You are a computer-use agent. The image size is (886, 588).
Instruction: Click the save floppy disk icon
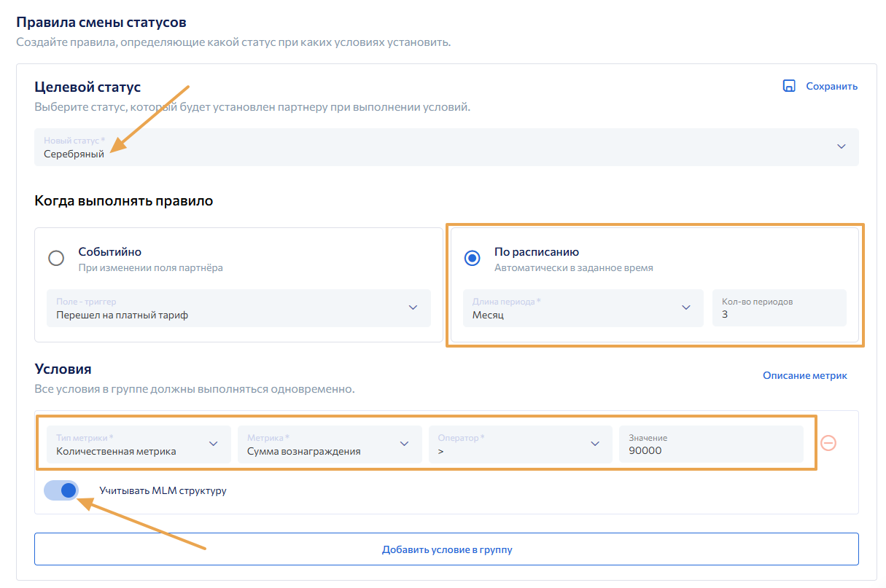tap(788, 86)
